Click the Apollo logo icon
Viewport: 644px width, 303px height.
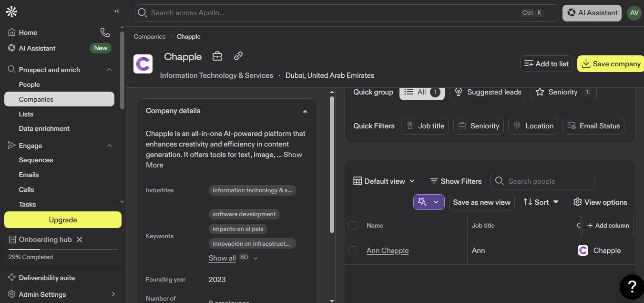(11, 12)
